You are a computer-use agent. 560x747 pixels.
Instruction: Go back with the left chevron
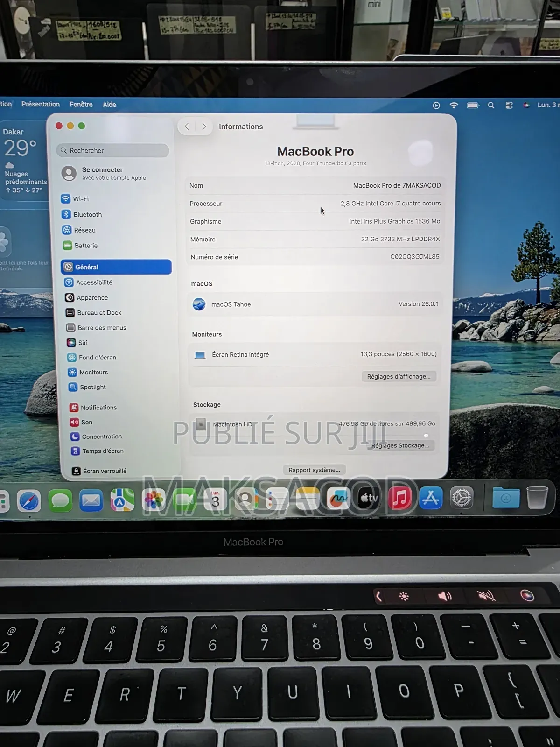click(x=187, y=126)
